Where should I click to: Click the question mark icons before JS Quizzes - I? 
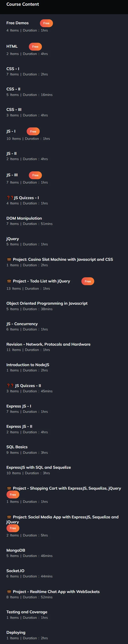tap(10, 198)
